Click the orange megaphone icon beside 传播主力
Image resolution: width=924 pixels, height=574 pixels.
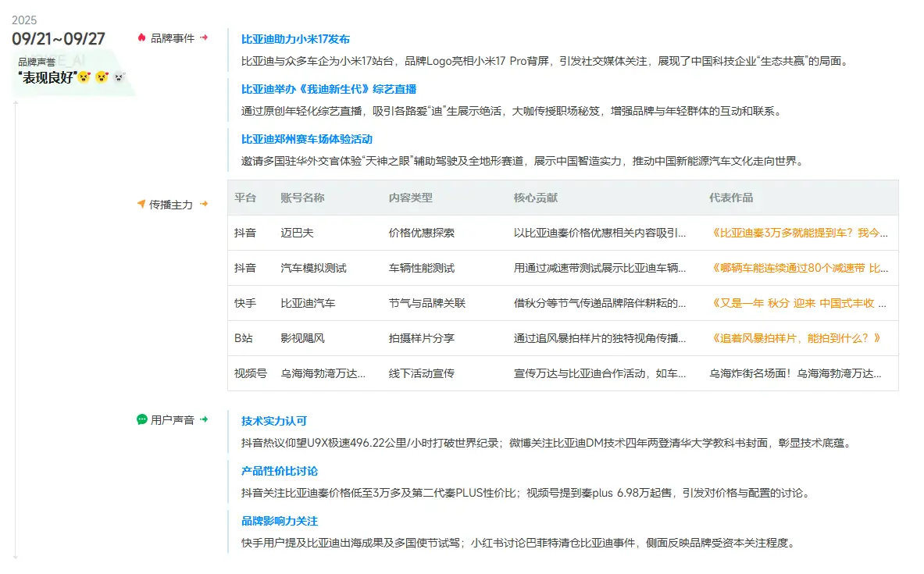[x=141, y=205]
